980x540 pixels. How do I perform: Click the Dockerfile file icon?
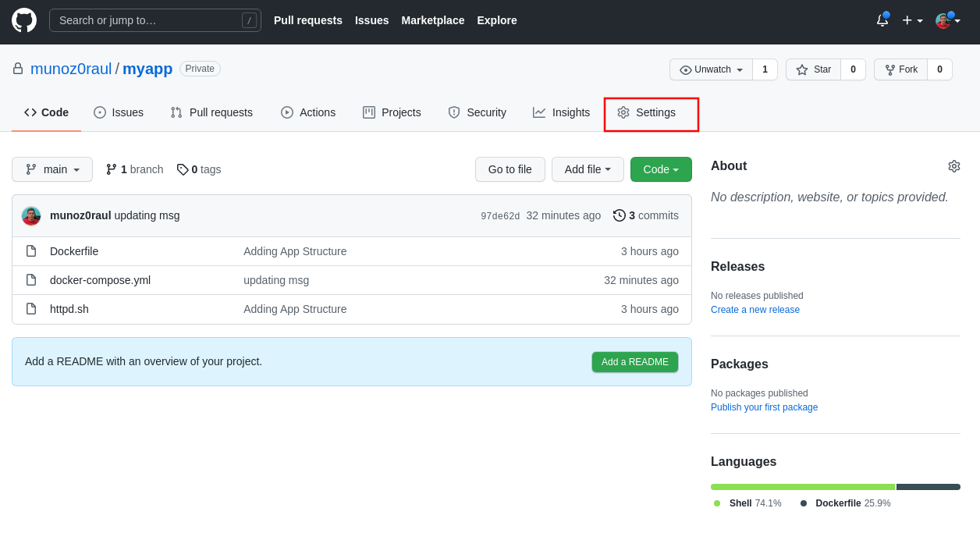click(x=31, y=251)
